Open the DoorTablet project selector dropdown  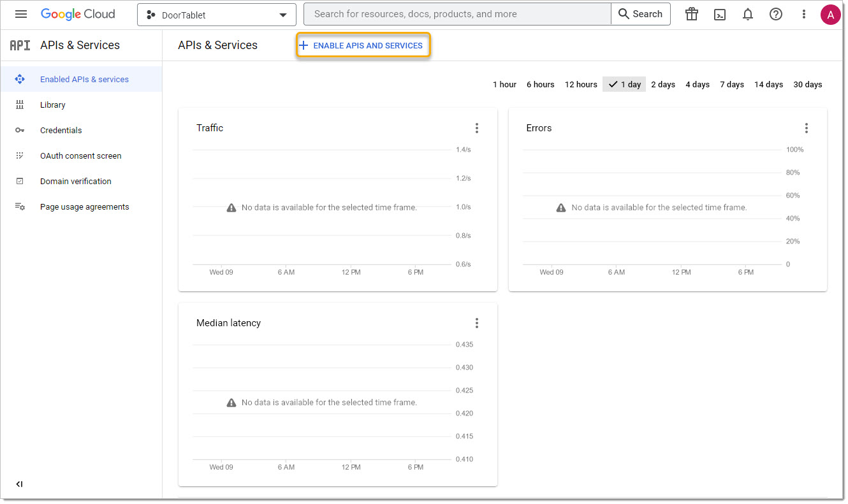(217, 15)
